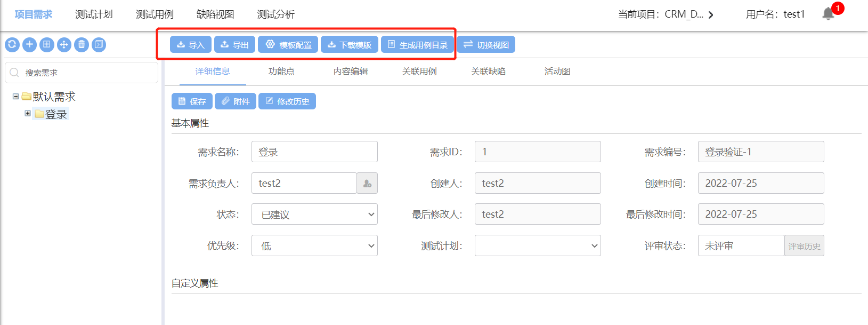Screen dimensions: 868x325
Task: Click the grid icon in left toolbar
Action: point(47,45)
